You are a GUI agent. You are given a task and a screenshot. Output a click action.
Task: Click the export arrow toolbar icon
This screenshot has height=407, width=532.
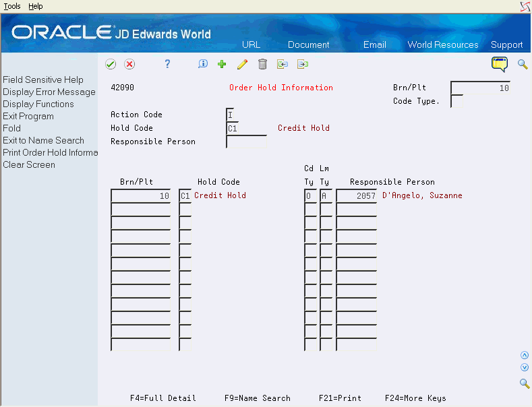coord(303,64)
